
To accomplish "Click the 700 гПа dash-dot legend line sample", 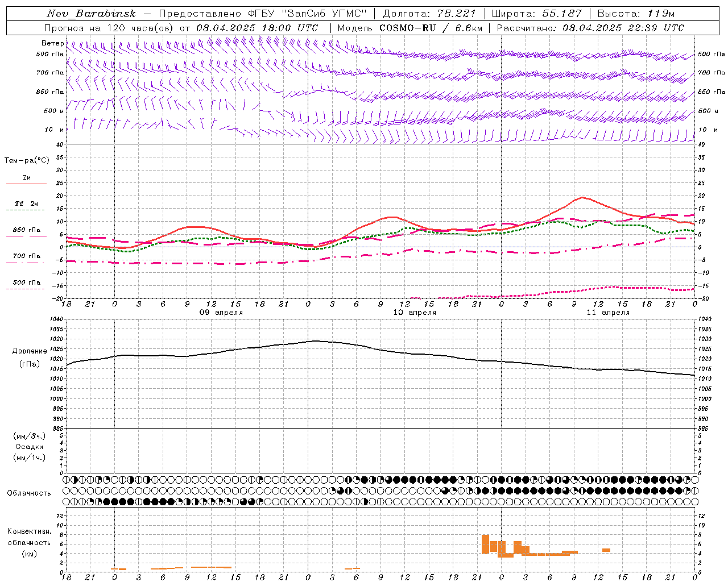I will [x=25, y=263].
